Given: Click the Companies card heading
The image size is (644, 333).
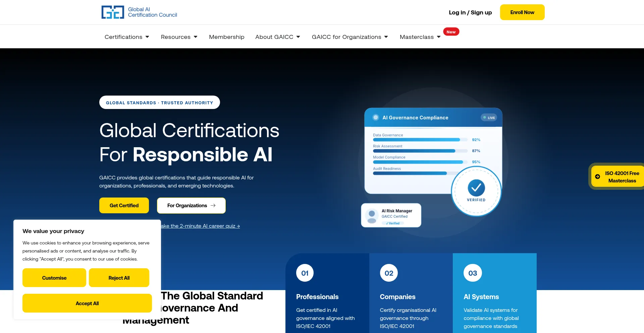Looking at the screenshot, I should click(x=397, y=297).
